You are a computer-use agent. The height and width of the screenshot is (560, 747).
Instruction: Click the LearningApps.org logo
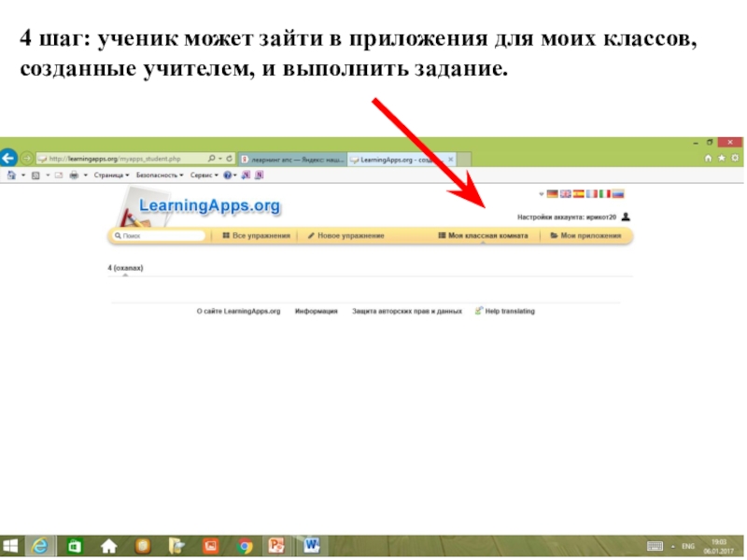point(209,206)
